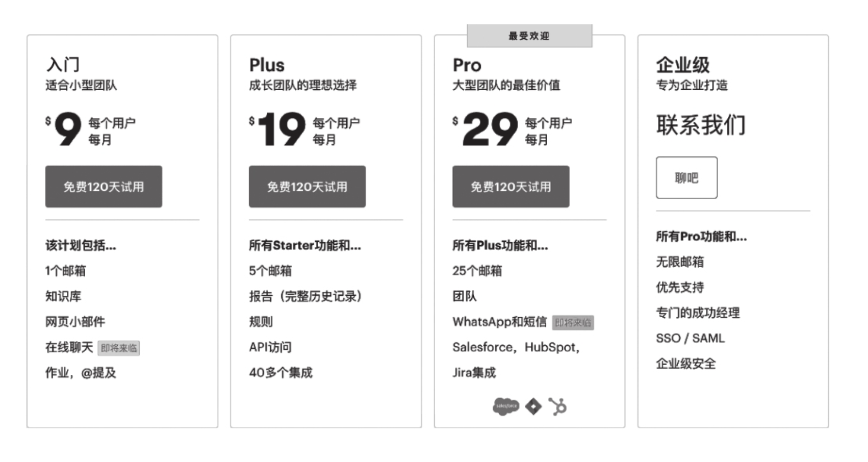Select the Plus plan heading
868x462 pixels.
[267, 65]
